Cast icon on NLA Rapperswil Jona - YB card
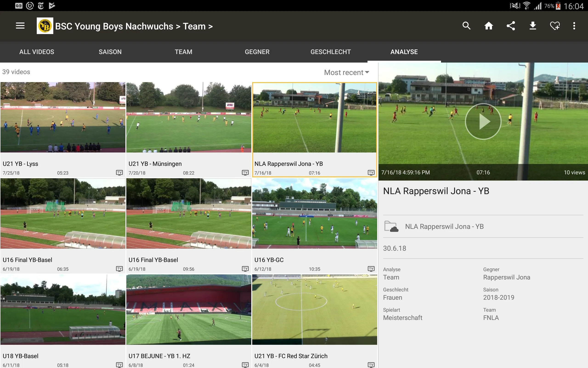This screenshot has width=588, height=368. coord(371,173)
